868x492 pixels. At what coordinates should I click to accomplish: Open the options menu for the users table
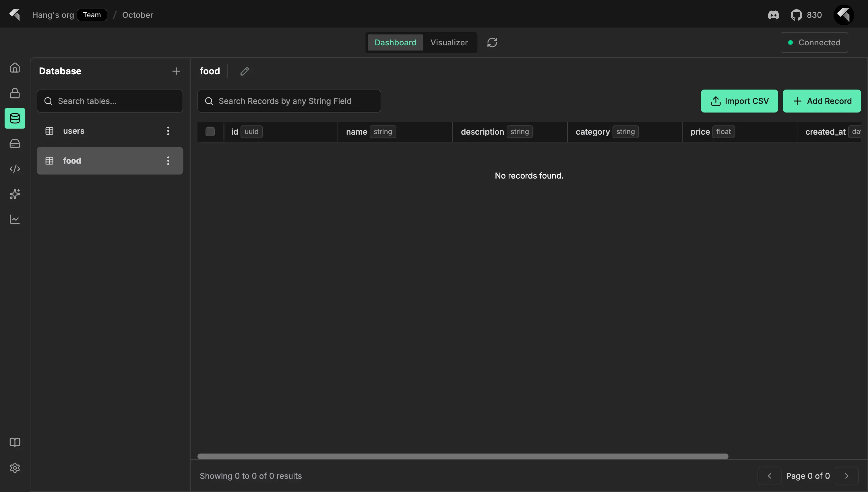pyautogui.click(x=168, y=131)
